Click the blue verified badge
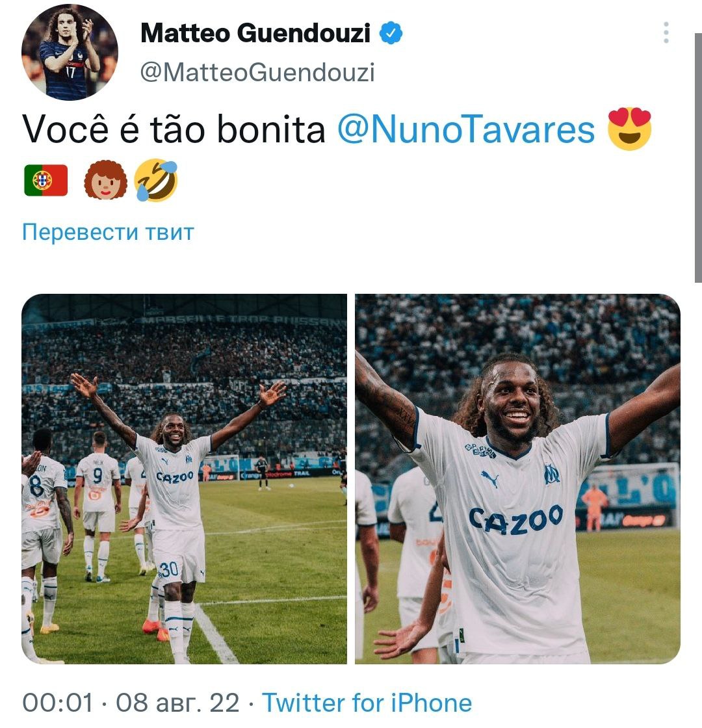 point(391,33)
